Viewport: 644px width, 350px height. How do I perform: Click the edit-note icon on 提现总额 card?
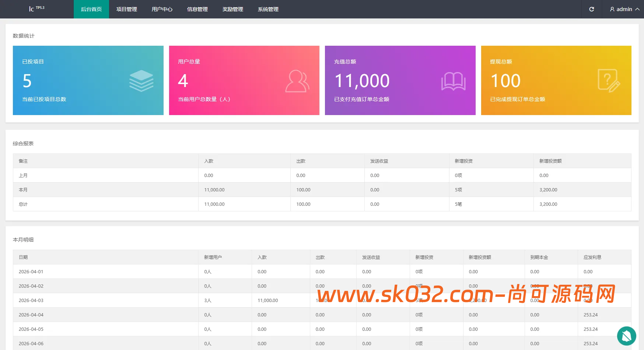(609, 81)
